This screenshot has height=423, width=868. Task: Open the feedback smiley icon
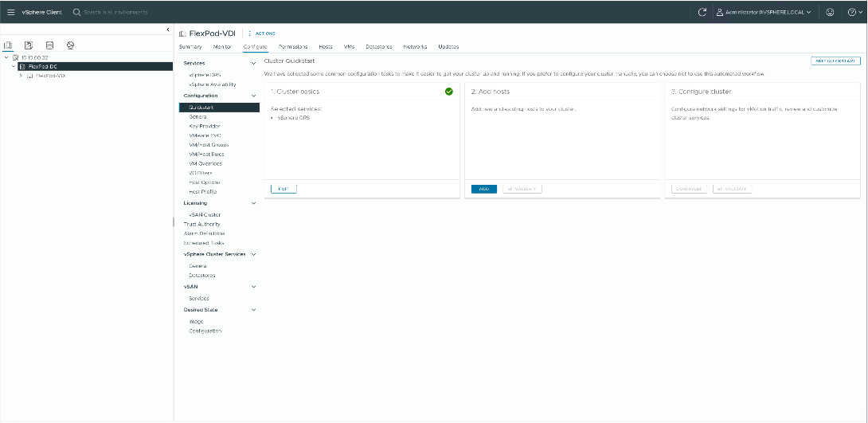point(830,12)
